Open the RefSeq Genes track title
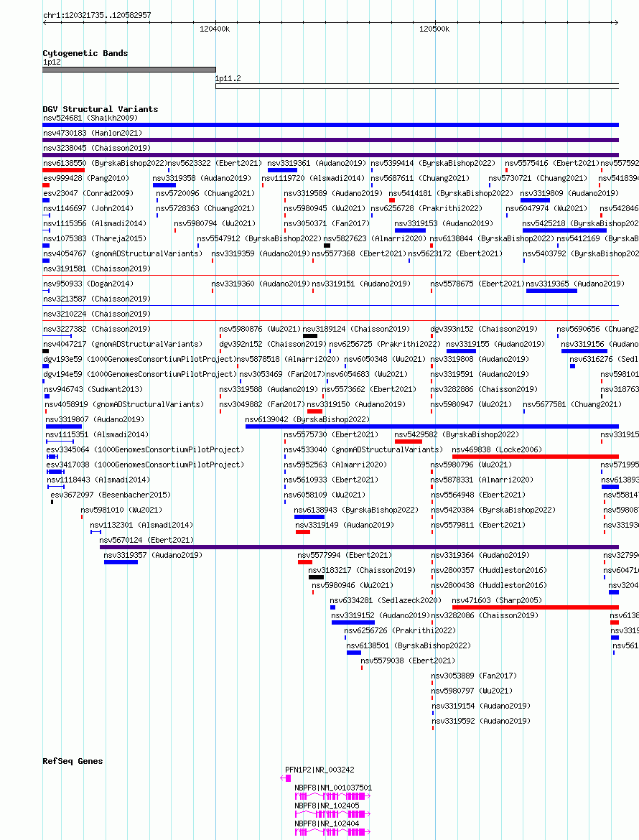Image resolution: width=639 pixels, height=840 pixels. [x=73, y=761]
